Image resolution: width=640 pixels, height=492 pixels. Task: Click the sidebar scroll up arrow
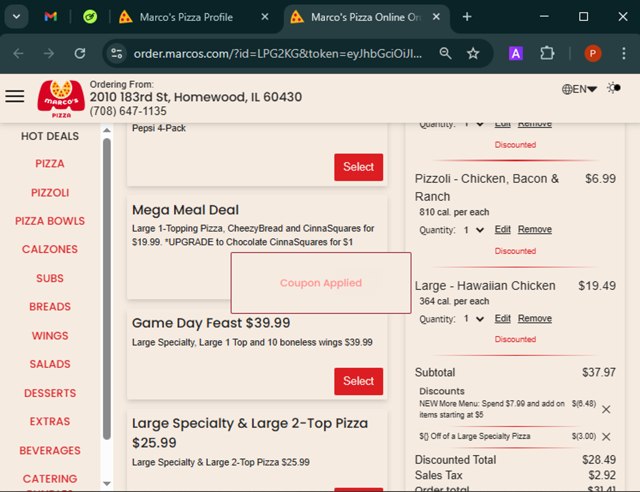pyautogui.click(x=107, y=130)
